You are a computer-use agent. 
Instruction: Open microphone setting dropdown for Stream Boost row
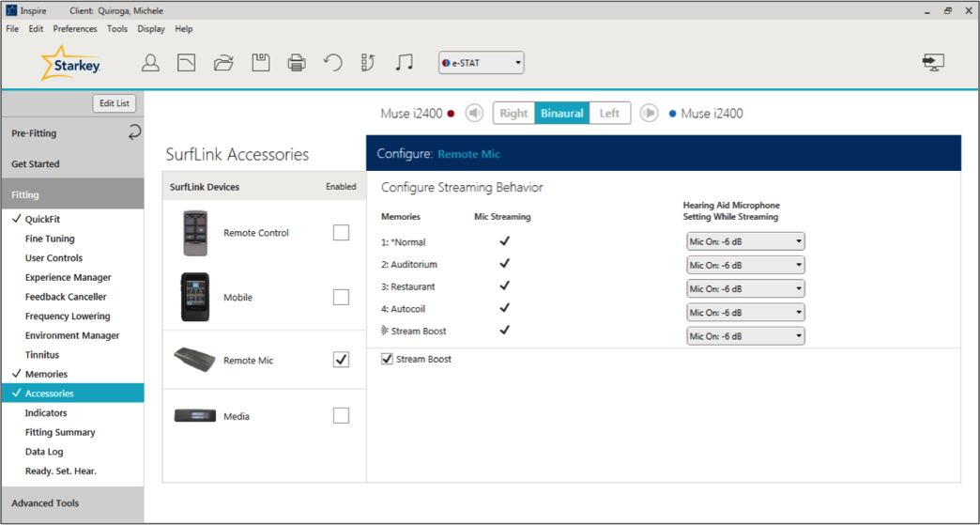click(745, 336)
